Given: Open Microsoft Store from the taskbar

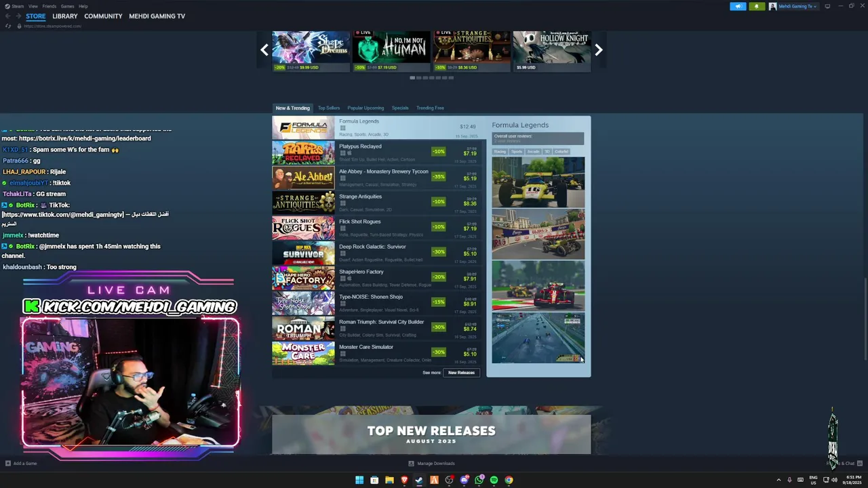Looking at the screenshot, I should (374, 480).
